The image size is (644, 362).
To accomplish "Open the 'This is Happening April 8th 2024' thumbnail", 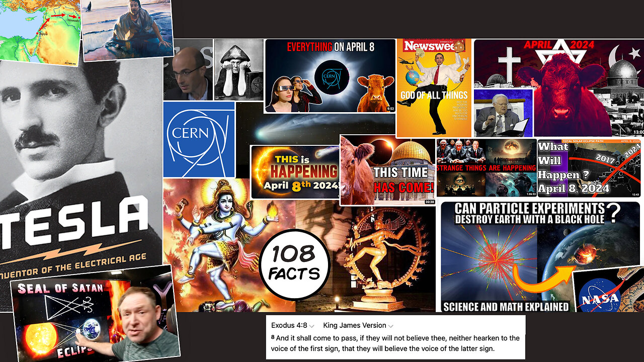I will point(295,172).
